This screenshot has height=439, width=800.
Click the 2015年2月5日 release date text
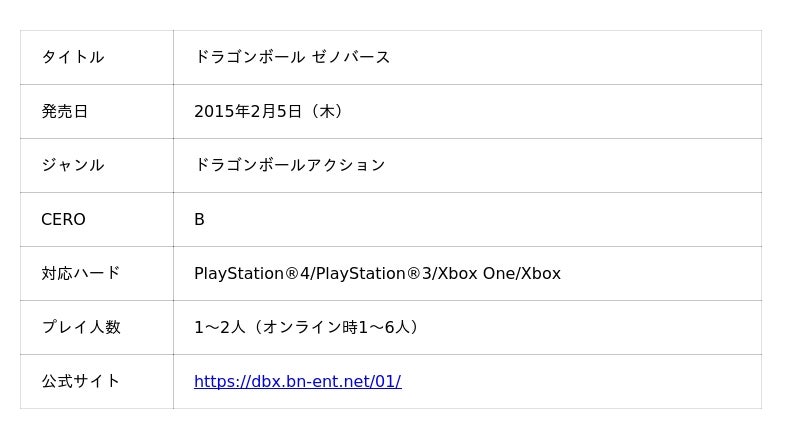pos(248,111)
